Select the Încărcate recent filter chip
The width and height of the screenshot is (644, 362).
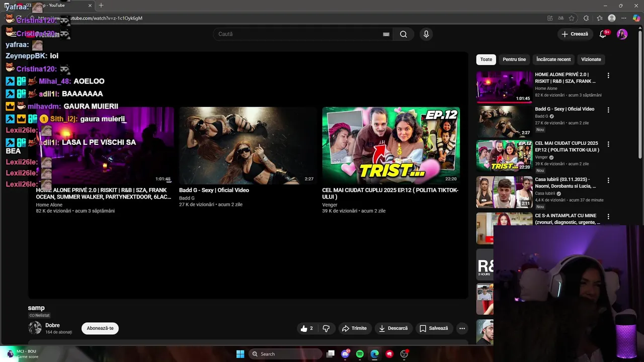[x=553, y=59]
